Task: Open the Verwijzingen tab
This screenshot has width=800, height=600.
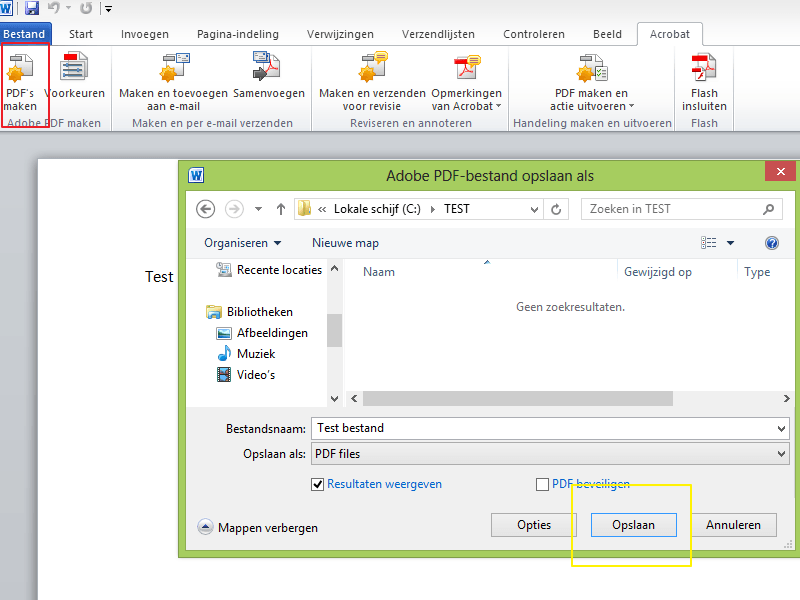Action: pos(340,34)
